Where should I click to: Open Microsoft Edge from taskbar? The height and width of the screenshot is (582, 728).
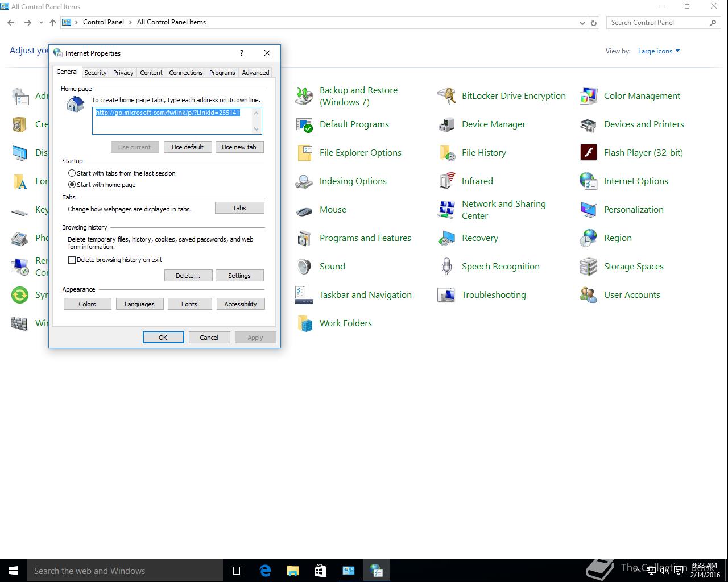tap(265, 571)
